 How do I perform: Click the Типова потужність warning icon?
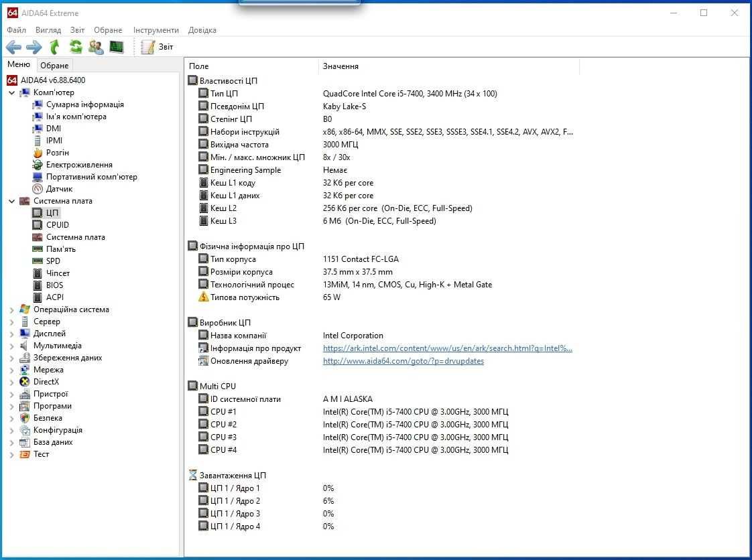[203, 297]
